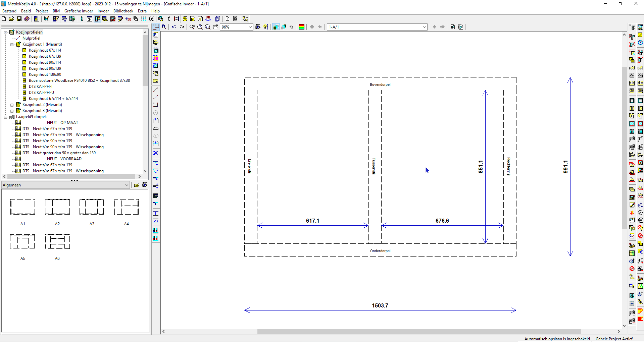The image size is (644, 342).
Task: Activate the Zoom in/out magnifier icon
Action: (192, 27)
